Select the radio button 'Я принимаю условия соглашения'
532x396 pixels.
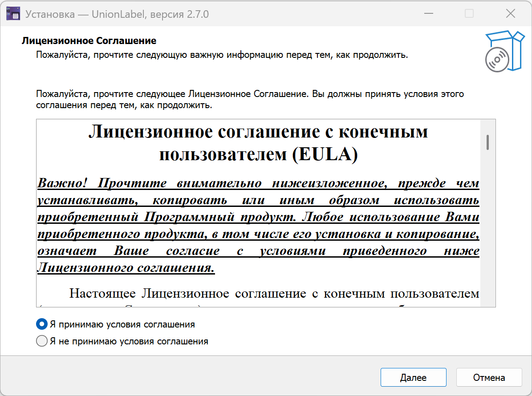[x=41, y=324]
